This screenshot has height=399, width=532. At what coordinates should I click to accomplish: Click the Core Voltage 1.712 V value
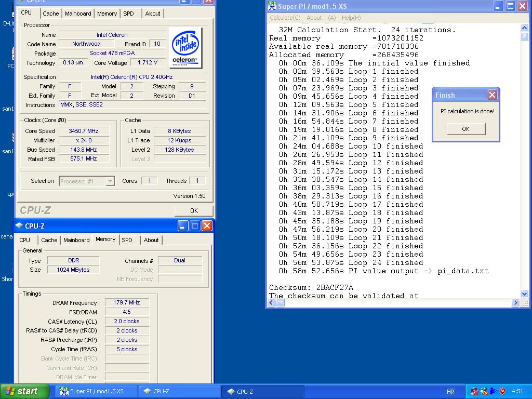tap(148, 62)
